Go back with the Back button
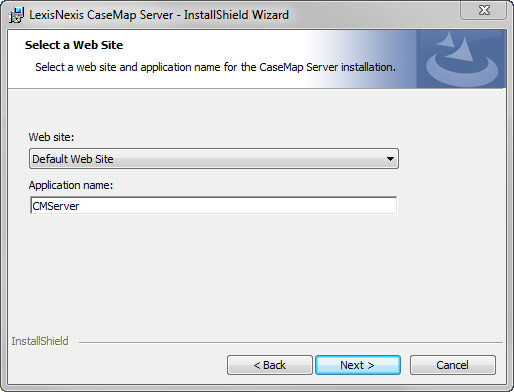The image size is (514, 392). [270, 365]
